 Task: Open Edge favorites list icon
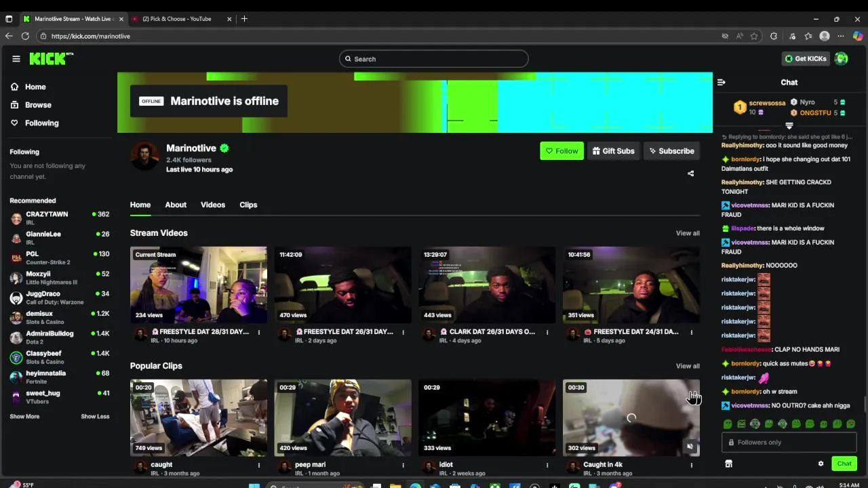[x=808, y=36]
